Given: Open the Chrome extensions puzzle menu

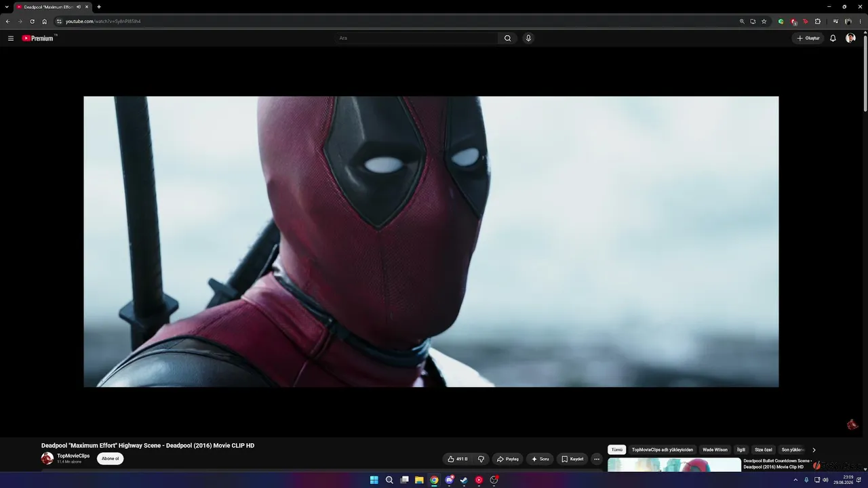Looking at the screenshot, I should click(x=817, y=21).
